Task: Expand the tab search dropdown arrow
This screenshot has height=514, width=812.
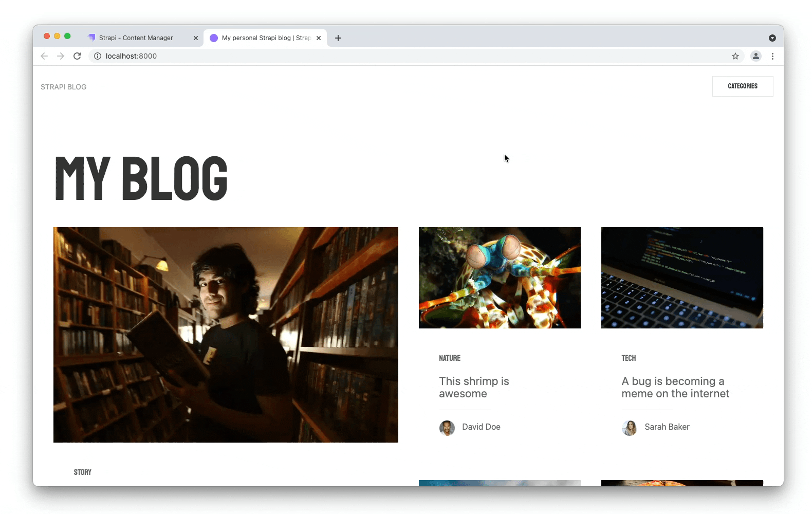Action: (772, 38)
